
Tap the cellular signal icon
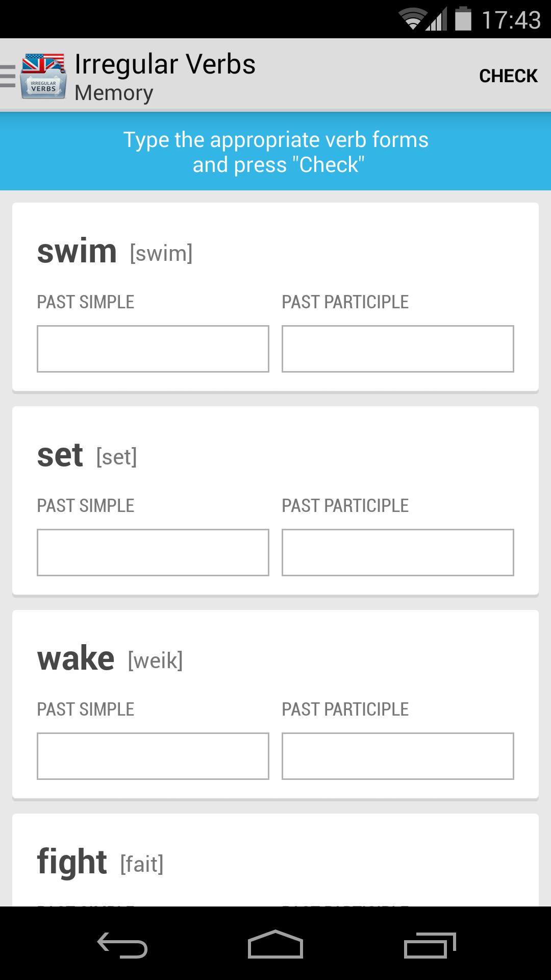coord(437,20)
